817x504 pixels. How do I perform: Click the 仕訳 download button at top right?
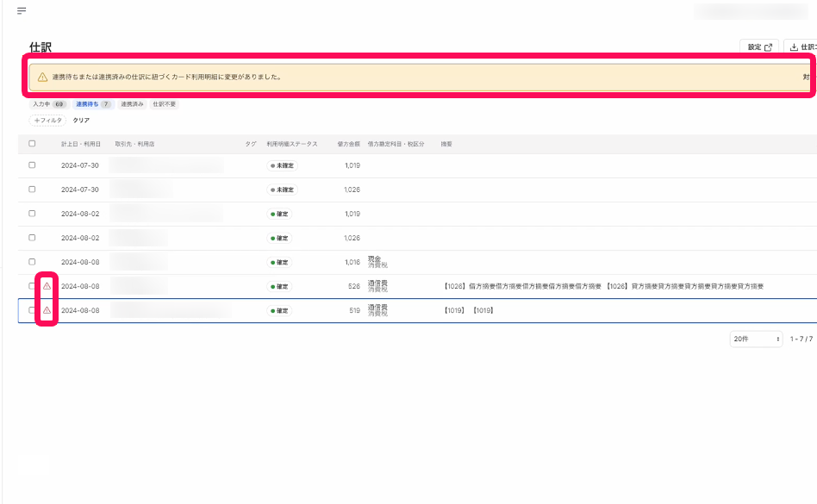pos(801,47)
